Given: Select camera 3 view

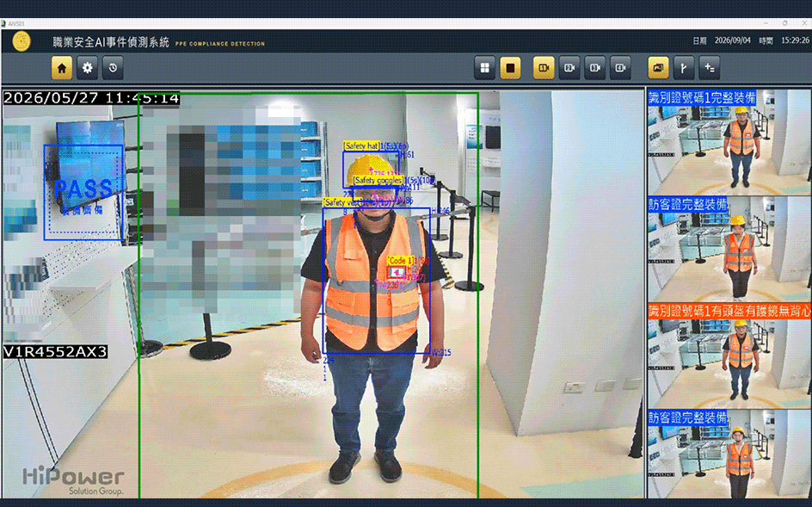Looking at the screenshot, I should (594, 68).
